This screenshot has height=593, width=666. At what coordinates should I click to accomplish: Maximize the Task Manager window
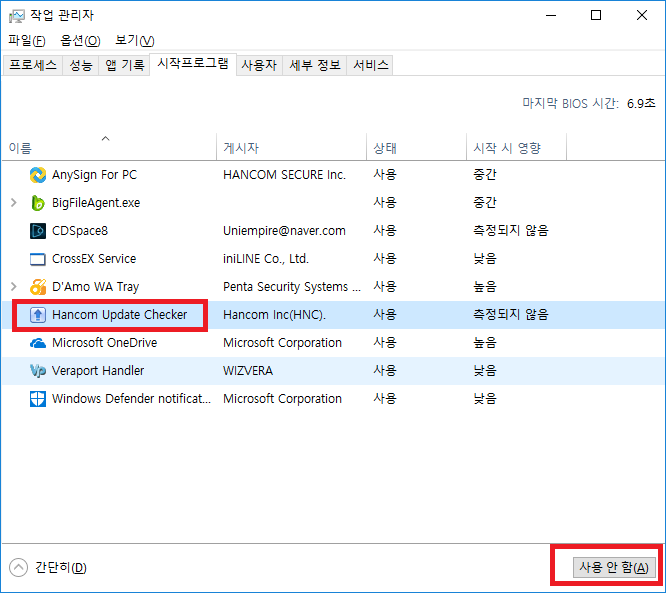tap(596, 15)
